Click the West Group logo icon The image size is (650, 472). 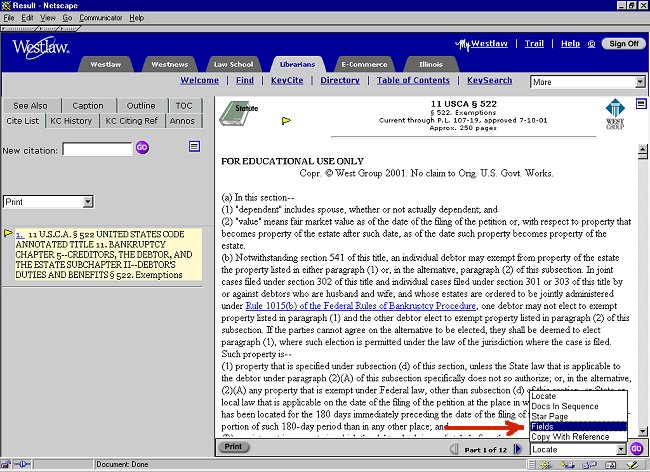pyautogui.click(x=615, y=114)
